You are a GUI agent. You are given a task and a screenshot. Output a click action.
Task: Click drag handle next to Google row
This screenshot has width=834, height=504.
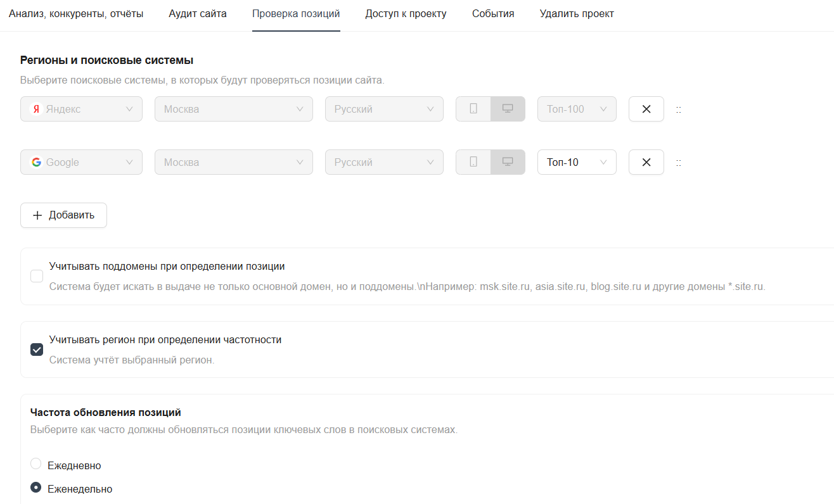click(679, 163)
